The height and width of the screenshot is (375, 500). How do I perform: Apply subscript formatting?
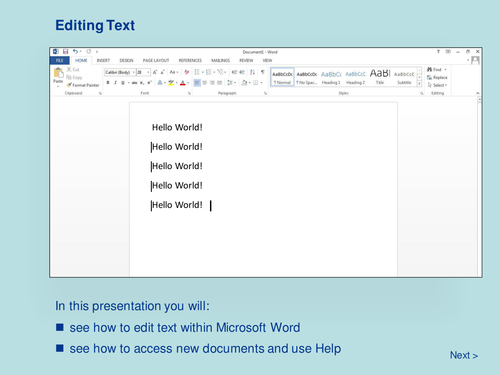142,83
